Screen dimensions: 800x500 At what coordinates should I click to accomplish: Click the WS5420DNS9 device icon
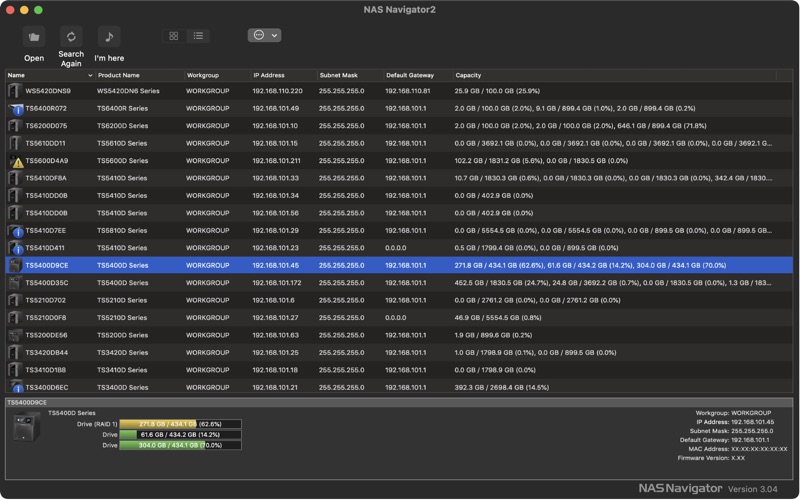pos(15,91)
